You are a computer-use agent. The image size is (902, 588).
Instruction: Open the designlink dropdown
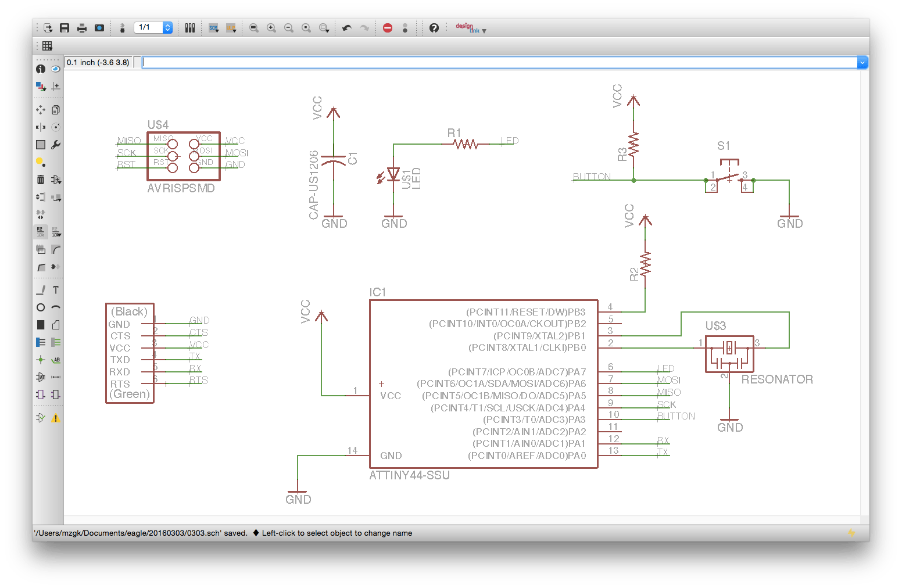point(471,28)
